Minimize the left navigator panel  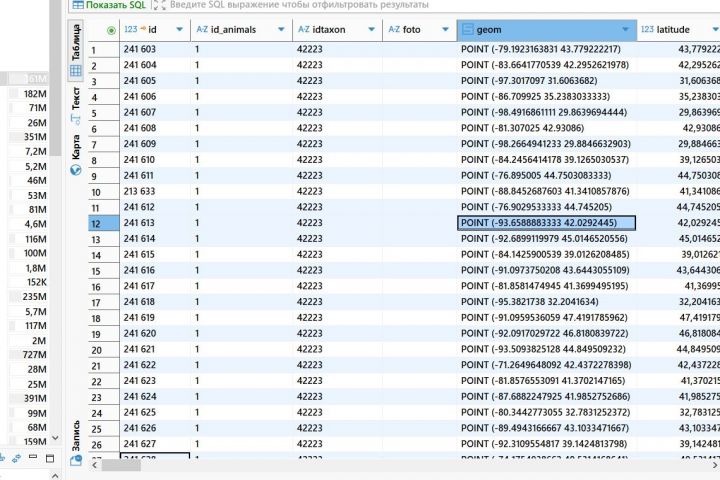(33, 457)
